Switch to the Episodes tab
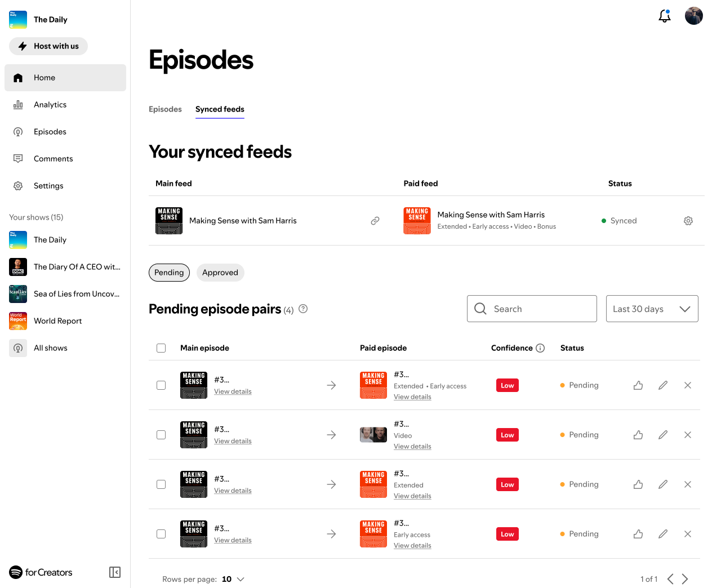The width and height of the screenshot is (721, 588). (165, 109)
